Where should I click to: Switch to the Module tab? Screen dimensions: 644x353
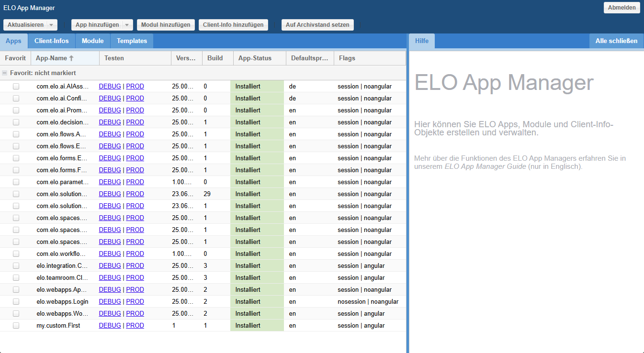click(x=93, y=41)
